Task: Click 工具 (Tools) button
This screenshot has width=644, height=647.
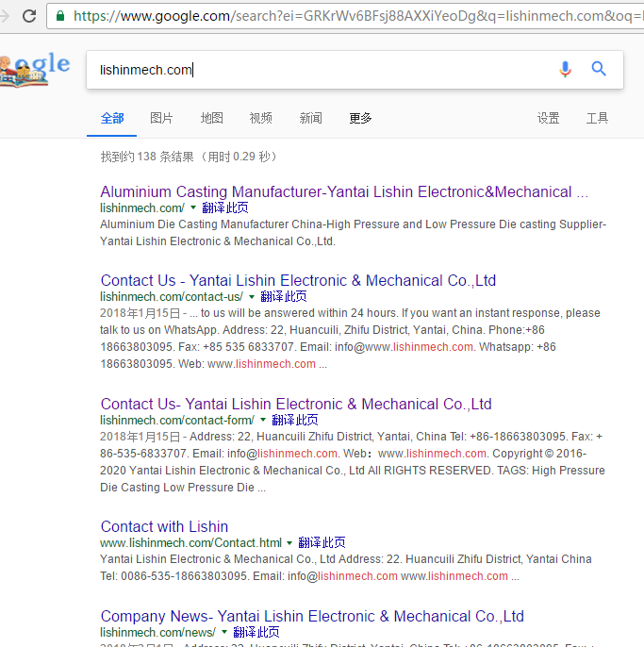Action: [597, 118]
